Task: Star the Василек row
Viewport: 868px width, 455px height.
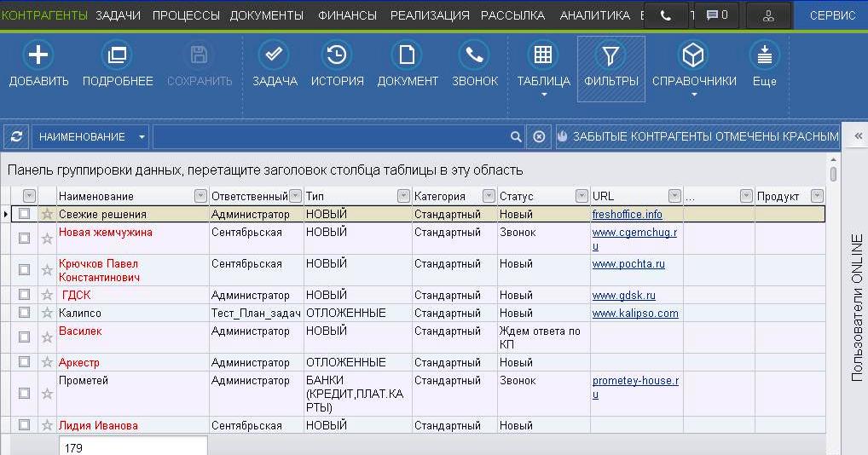Action: [47, 337]
